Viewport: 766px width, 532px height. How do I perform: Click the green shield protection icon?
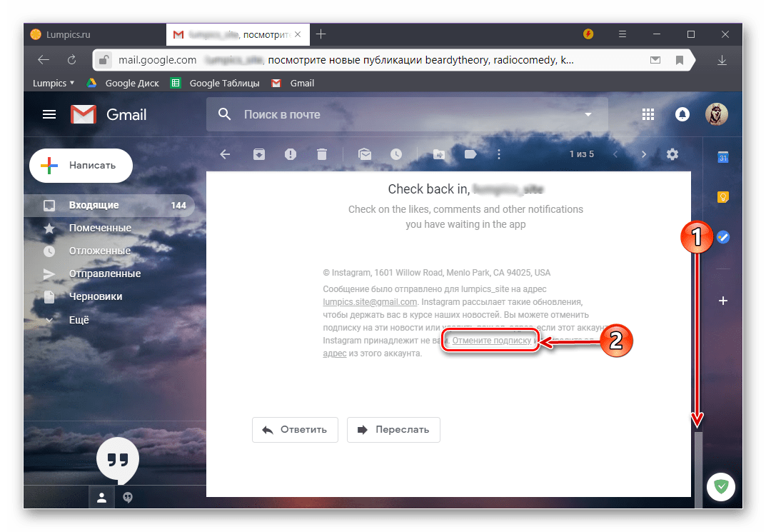click(721, 486)
